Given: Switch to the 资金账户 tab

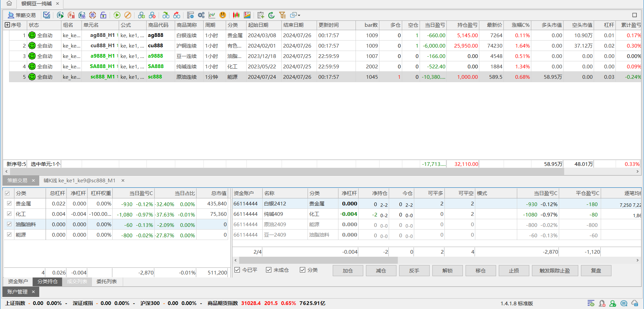Looking at the screenshot, I should coord(18,282).
